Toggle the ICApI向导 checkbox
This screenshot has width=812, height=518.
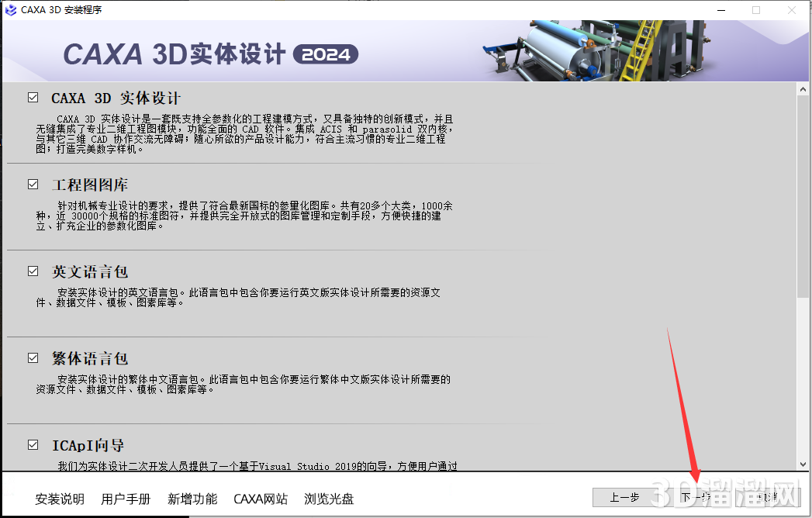(32, 444)
